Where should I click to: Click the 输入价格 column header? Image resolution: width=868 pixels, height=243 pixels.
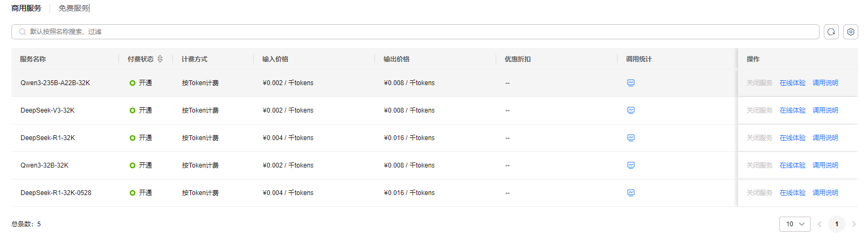[x=275, y=59]
